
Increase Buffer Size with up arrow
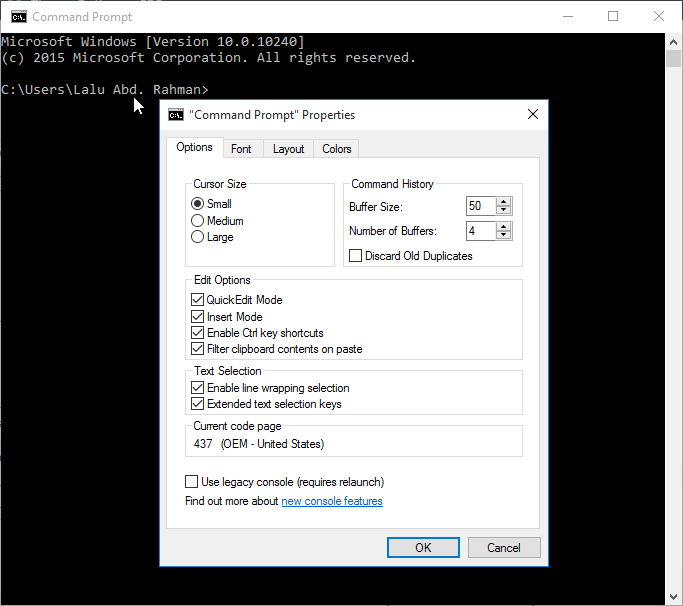504,202
